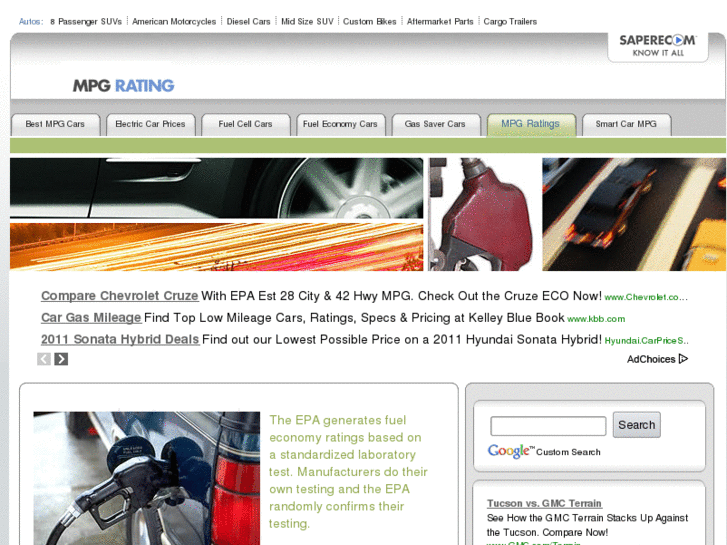
Task: Open the Mid Size SUV link
Action: coord(307,22)
